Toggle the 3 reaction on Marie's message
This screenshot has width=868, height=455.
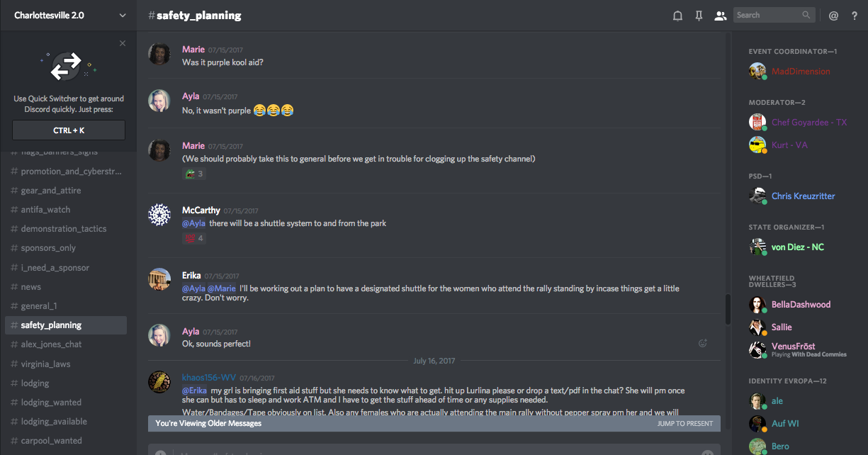[x=194, y=174]
